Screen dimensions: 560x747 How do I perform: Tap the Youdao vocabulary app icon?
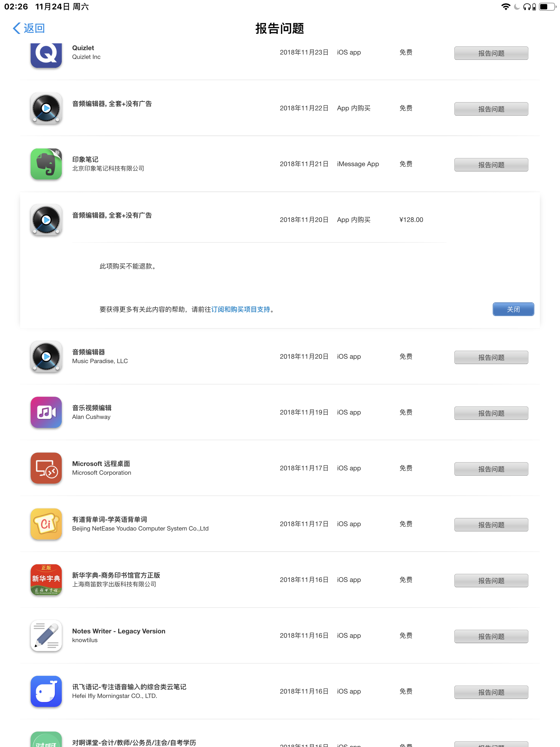point(46,523)
